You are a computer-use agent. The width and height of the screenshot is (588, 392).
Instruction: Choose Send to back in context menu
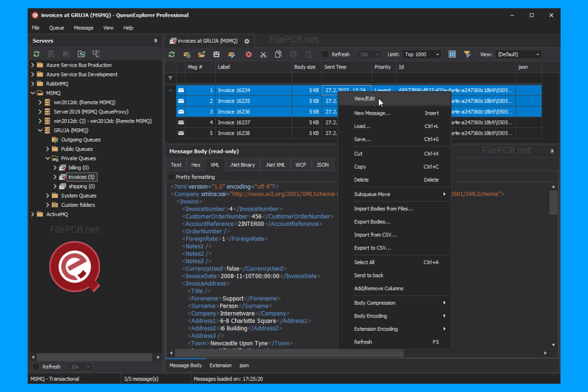pos(394,275)
